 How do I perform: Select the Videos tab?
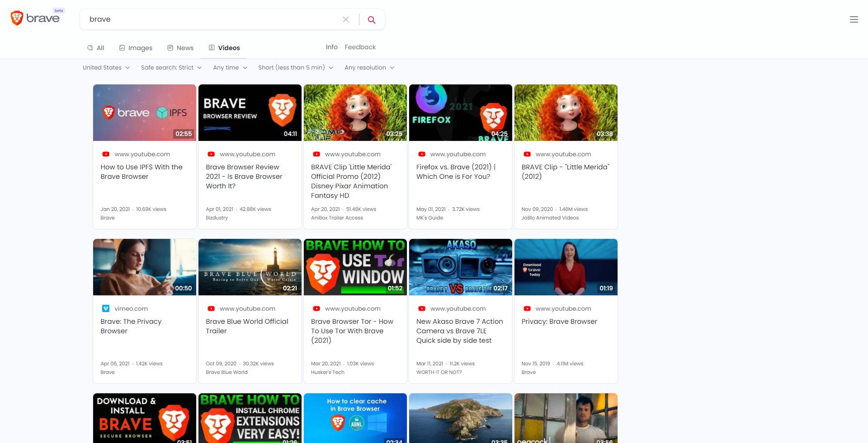click(224, 48)
